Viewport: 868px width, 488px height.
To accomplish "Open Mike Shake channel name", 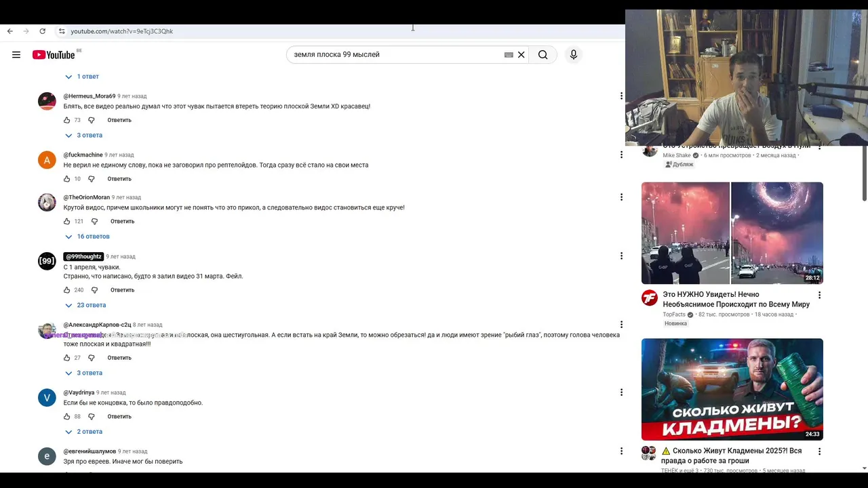I will 677,156.
